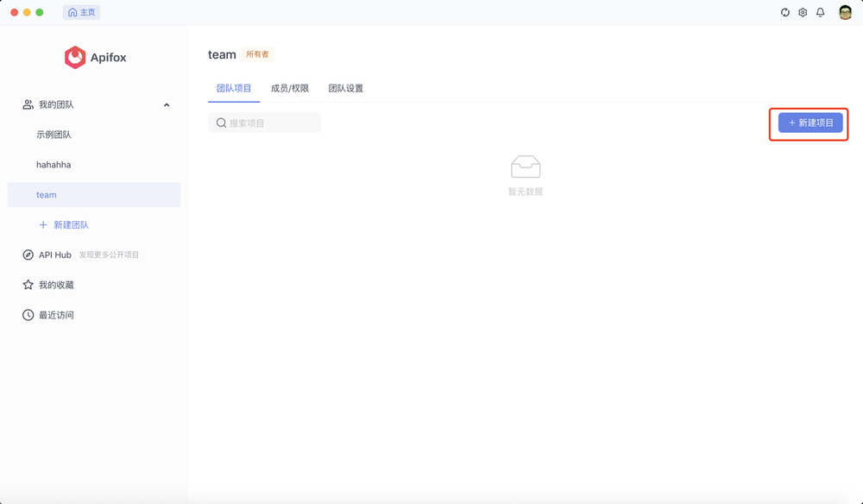
Task: Open 我的收藏 via the star icon
Action: click(27, 285)
